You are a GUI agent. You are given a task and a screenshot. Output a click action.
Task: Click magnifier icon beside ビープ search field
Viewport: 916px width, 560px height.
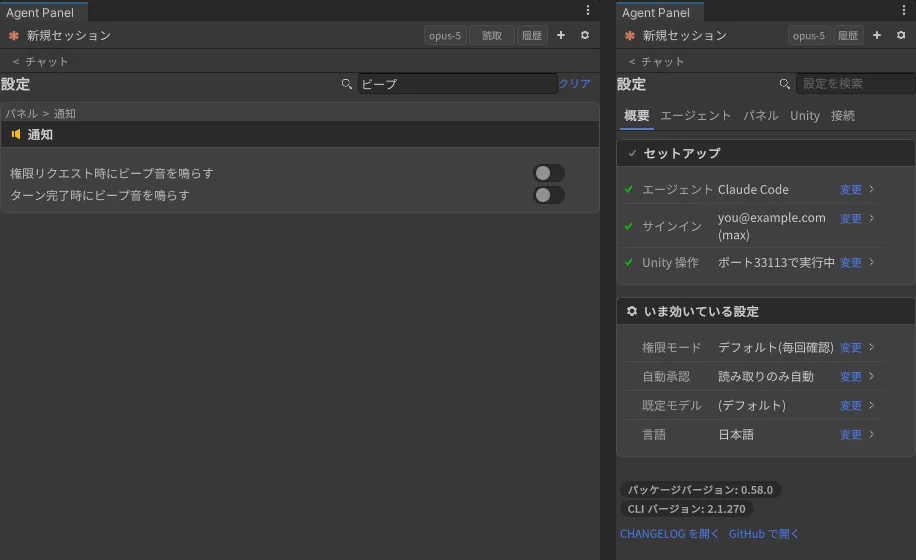point(346,84)
